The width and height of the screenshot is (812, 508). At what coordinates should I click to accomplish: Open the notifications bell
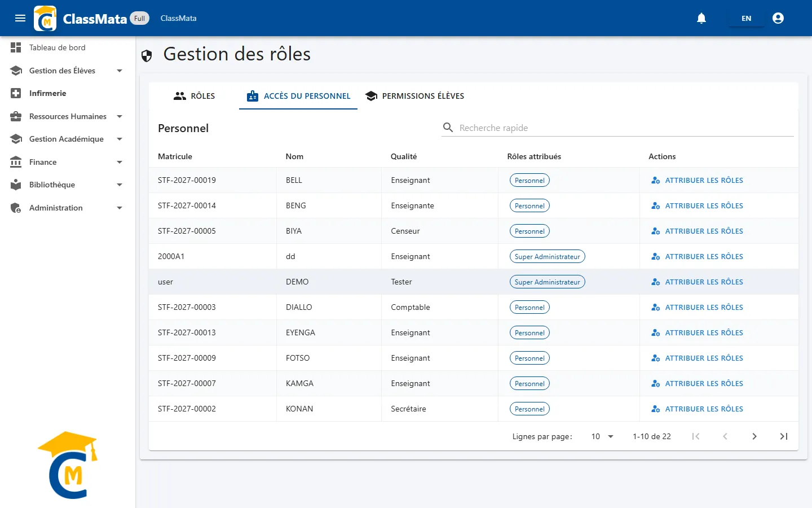(701, 18)
